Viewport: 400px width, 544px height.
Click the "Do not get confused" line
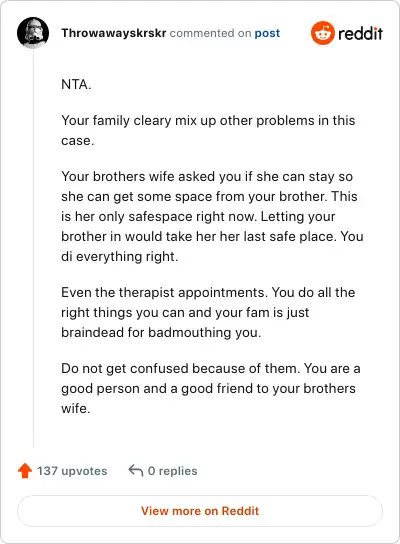coord(211,368)
